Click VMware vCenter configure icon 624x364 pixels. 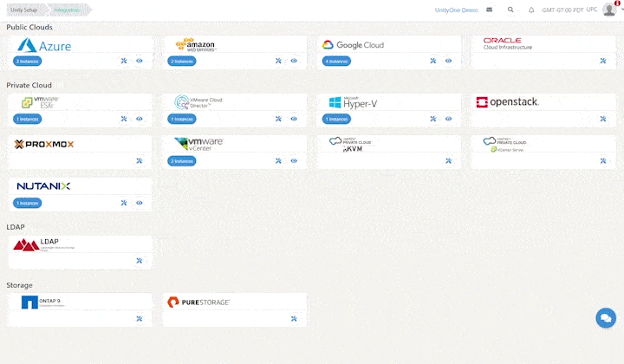[278, 161]
